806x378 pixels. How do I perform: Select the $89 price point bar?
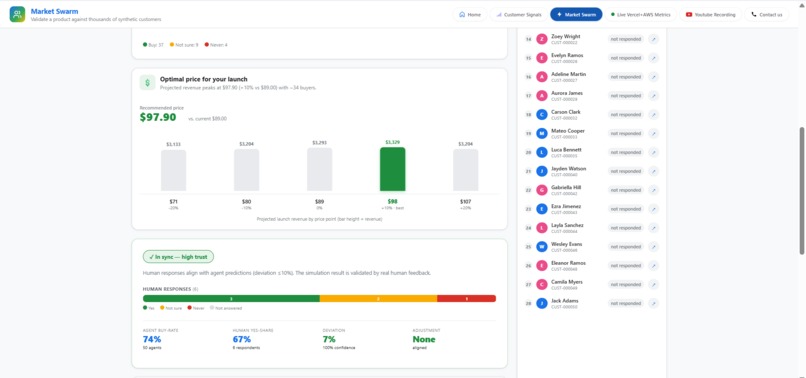(320, 170)
